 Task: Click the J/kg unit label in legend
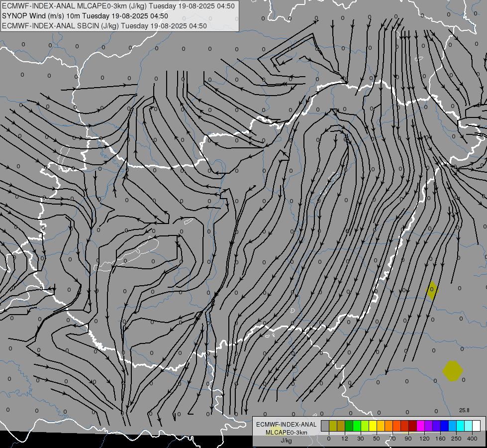tap(287, 441)
